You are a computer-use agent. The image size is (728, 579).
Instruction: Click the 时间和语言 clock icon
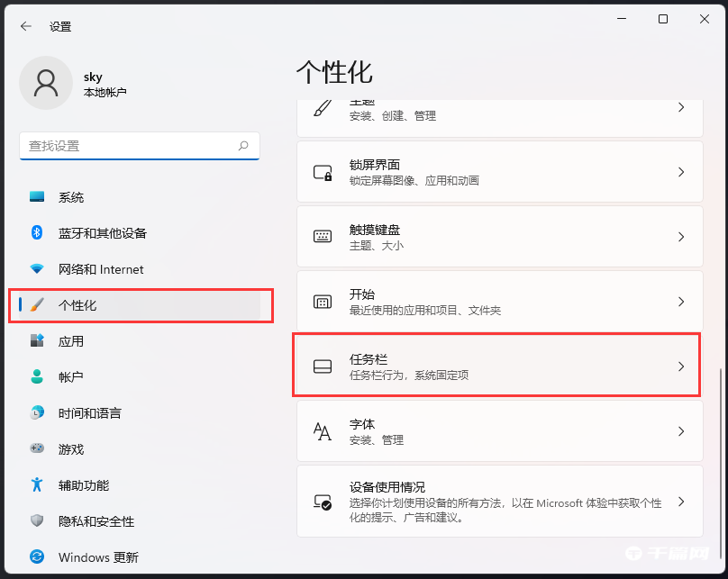coord(37,413)
